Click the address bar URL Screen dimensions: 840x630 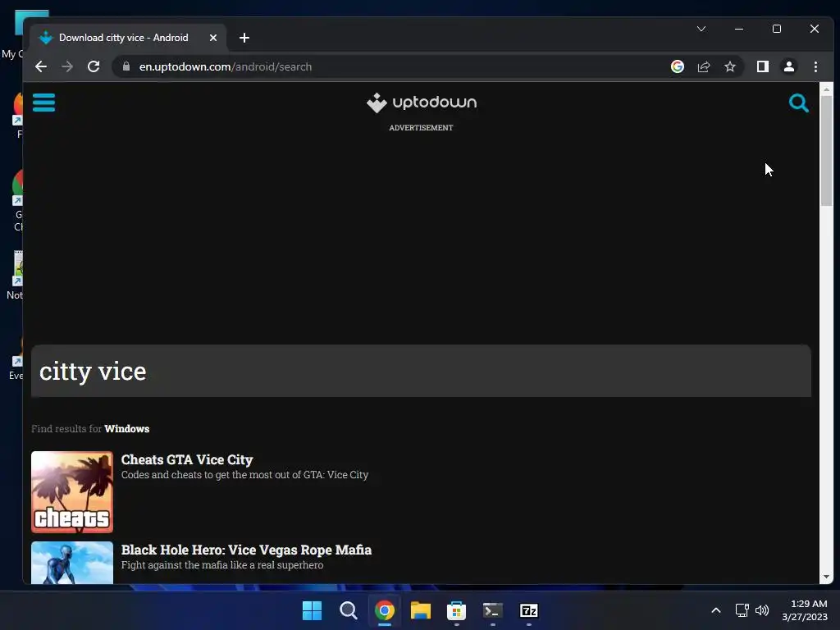pyautogui.click(x=226, y=66)
